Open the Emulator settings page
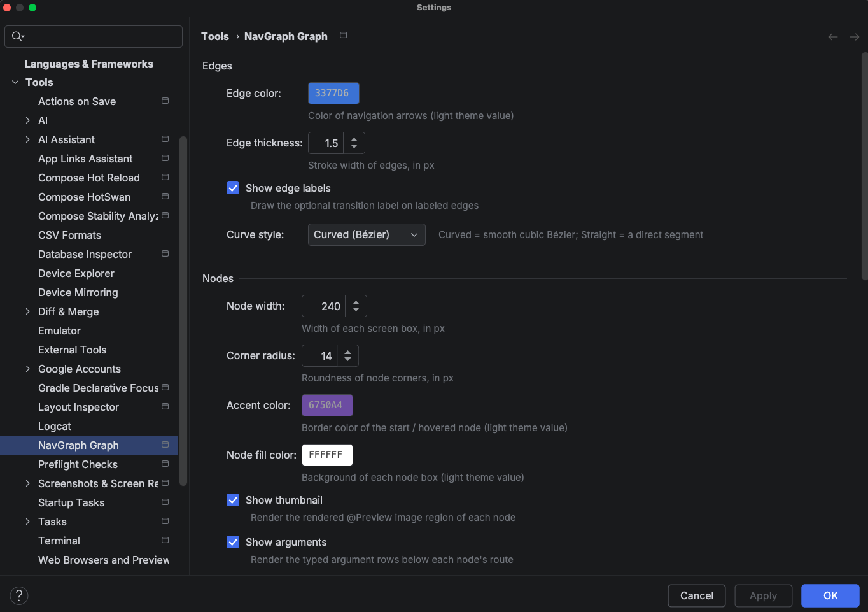This screenshot has width=868, height=612. (x=59, y=331)
